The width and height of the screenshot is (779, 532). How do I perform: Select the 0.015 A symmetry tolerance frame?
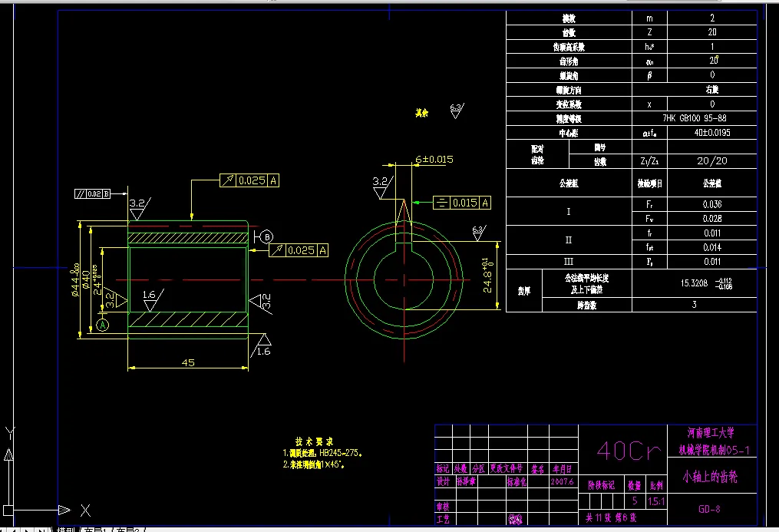click(461, 203)
